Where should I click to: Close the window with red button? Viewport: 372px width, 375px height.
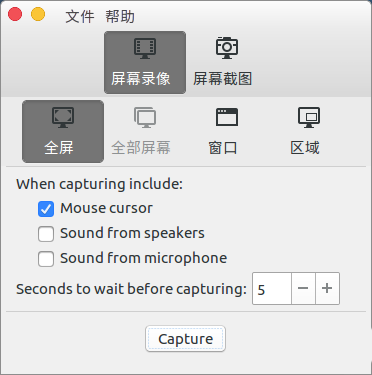click(15, 15)
